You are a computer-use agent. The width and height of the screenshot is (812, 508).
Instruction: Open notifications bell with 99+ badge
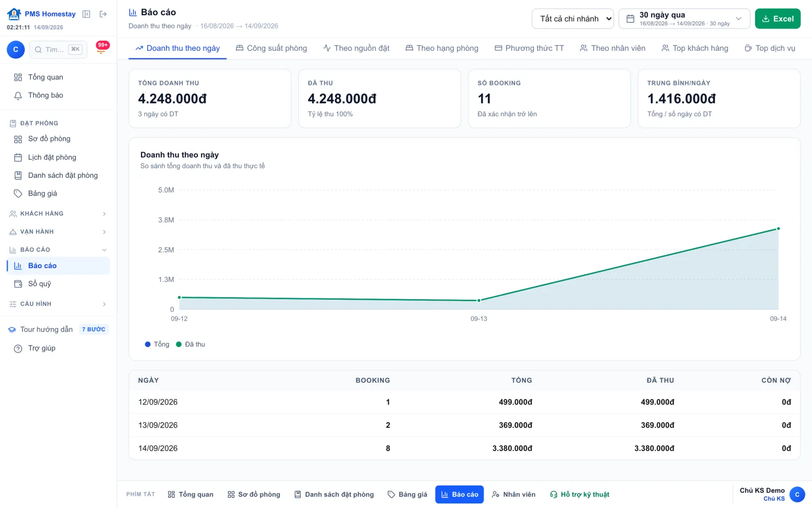102,49
